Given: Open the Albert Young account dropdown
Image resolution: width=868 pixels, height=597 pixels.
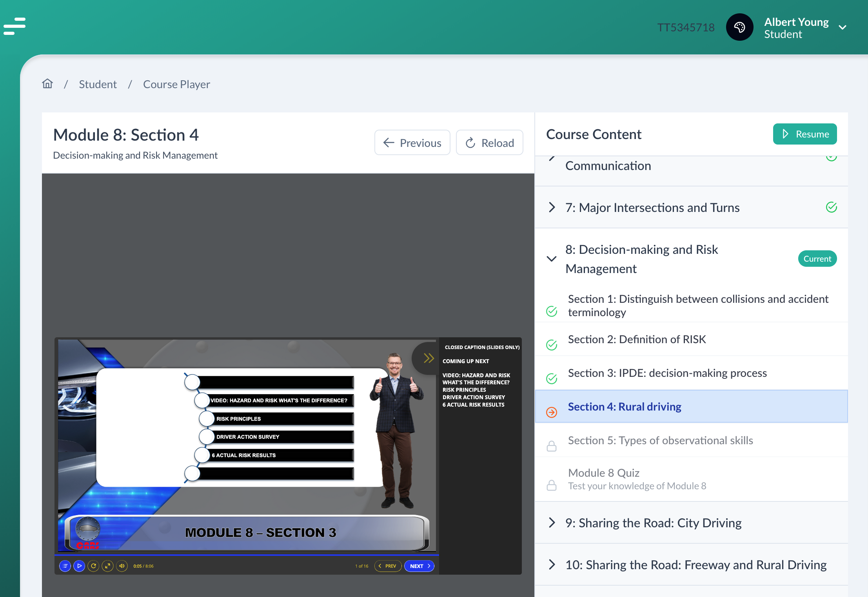Looking at the screenshot, I should tap(842, 27).
